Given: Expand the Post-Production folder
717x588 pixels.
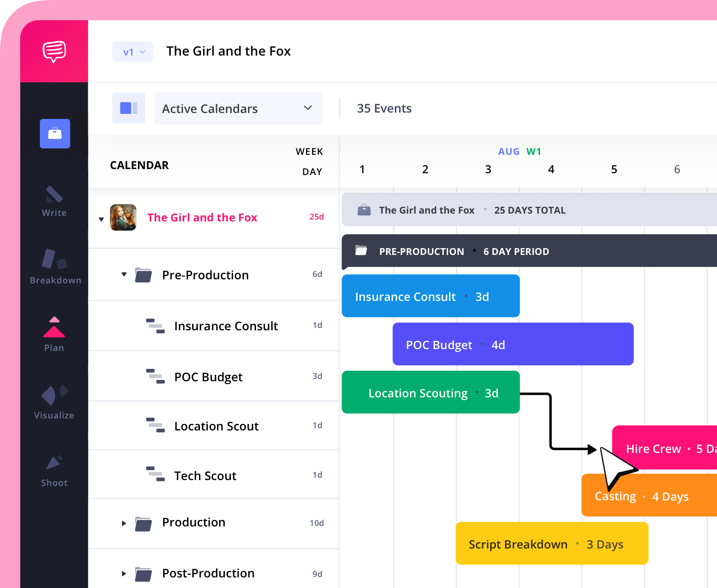Looking at the screenshot, I should tap(124, 574).
